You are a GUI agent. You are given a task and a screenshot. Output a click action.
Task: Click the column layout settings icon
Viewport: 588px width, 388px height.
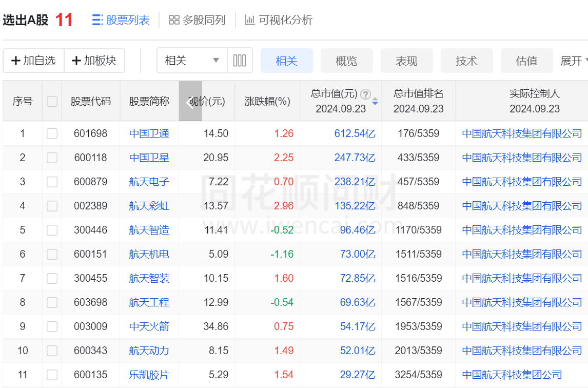240,61
